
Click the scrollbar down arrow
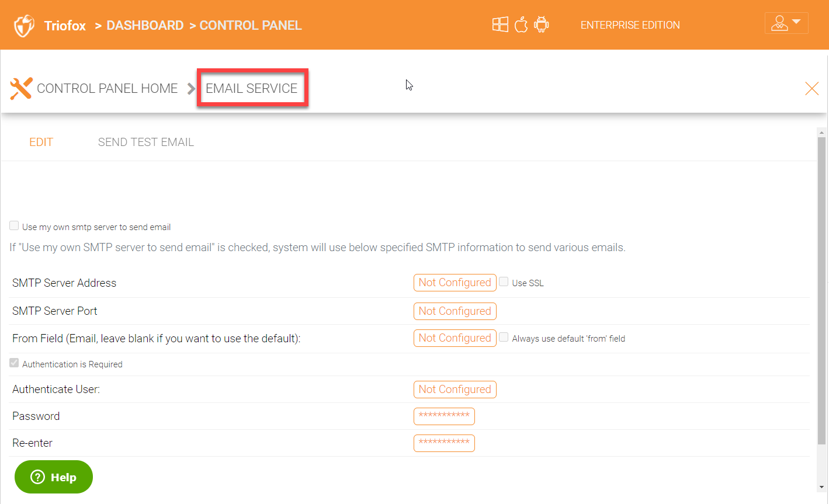[x=821, y=487]
